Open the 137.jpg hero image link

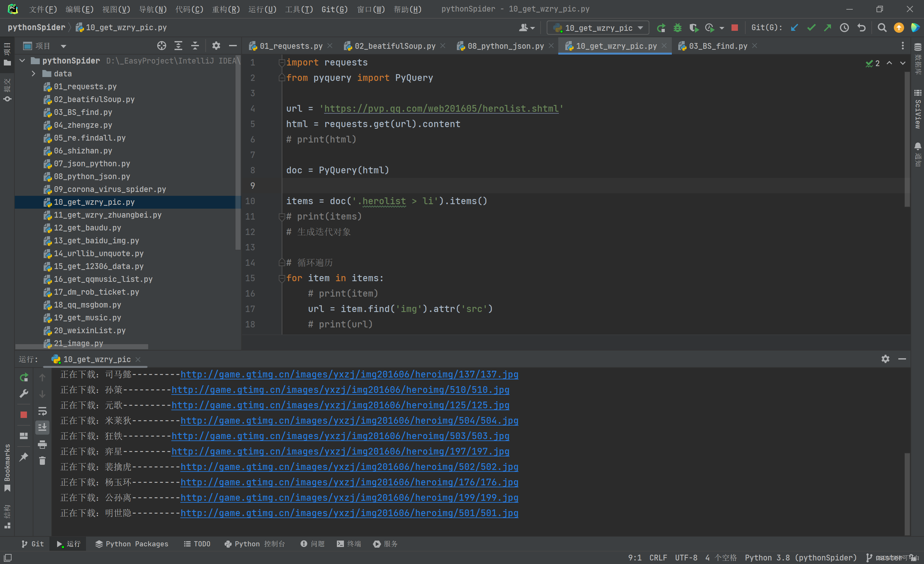349,375
